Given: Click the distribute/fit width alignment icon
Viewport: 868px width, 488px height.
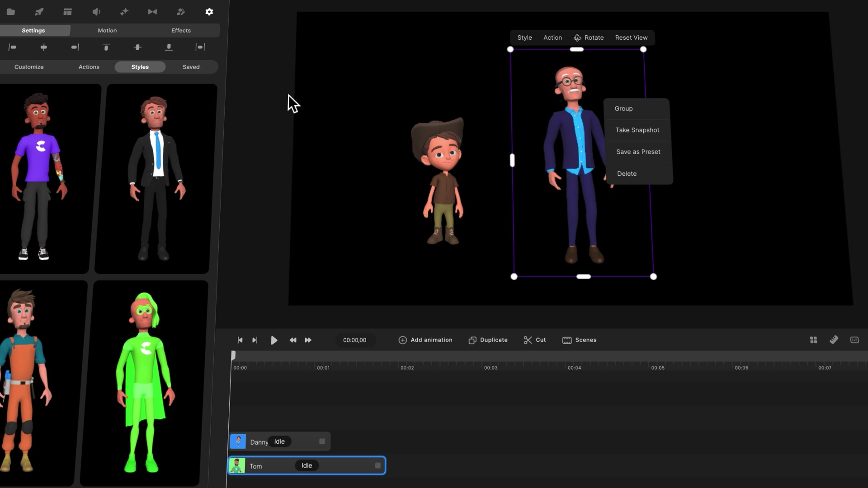Looking at the screenshot, I should pyautogui.click(x=200, y=47).
